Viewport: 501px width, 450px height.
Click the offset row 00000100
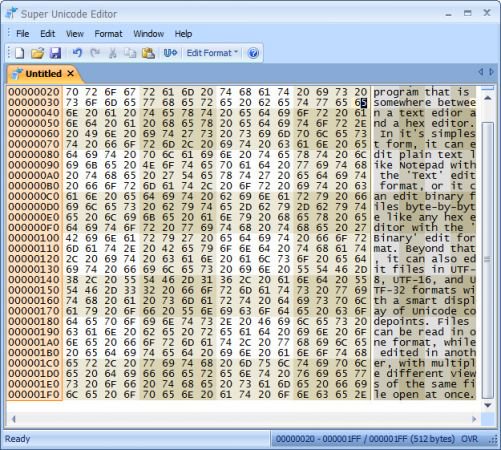pos(34,238)
